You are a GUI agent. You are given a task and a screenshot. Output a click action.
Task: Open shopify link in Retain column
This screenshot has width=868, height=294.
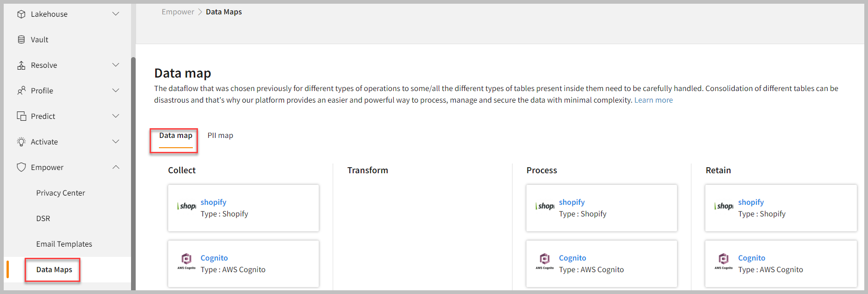tap(750, 202)
